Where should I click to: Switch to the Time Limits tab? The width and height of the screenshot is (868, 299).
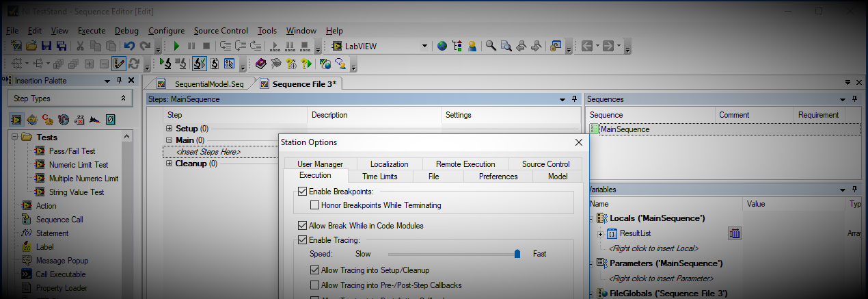(379, 177)
